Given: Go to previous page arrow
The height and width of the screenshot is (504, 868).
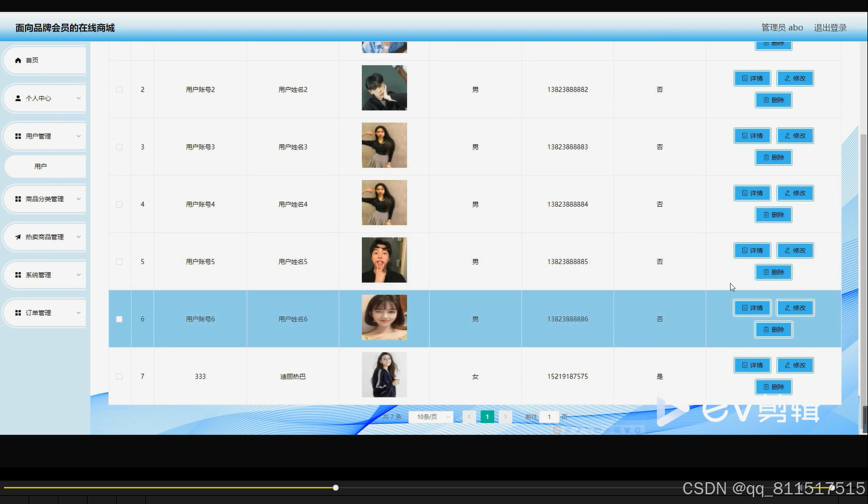Looking at the screenshot, I should pos(469,417).
